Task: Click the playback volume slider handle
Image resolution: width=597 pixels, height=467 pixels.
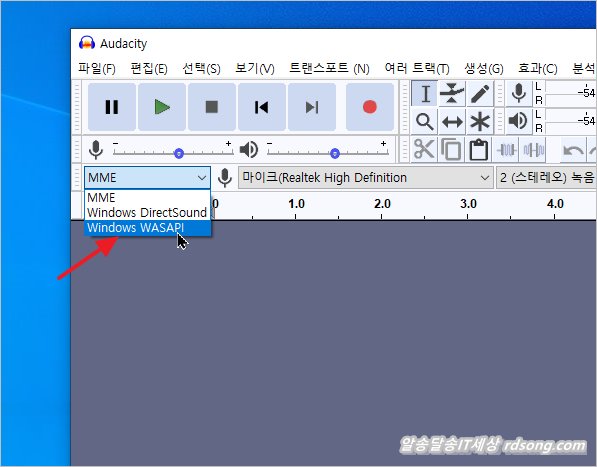Action: [x=335, y=153]
